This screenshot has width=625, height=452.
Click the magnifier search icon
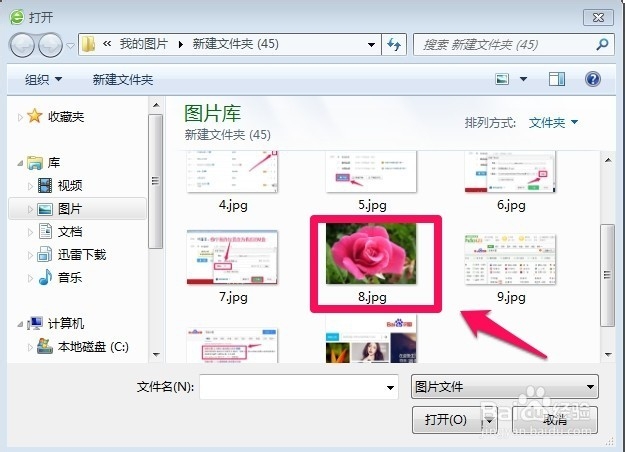pyautogui.click(x=602, y=44)
